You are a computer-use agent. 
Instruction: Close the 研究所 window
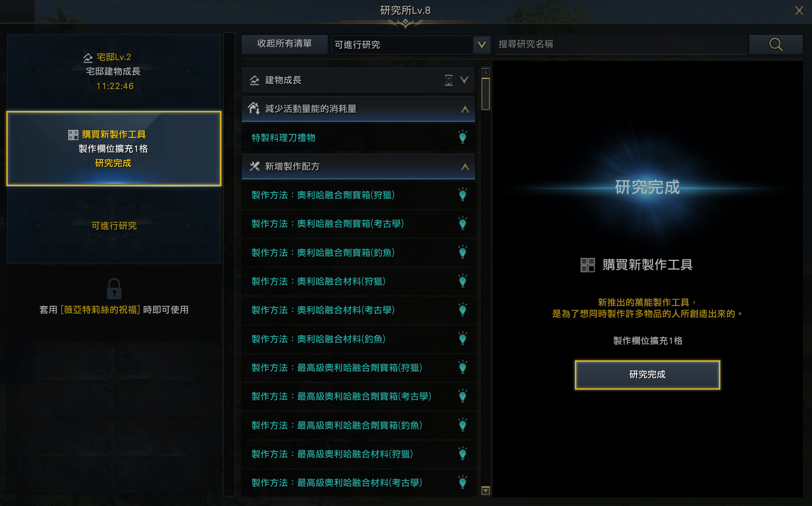point(799,11)
